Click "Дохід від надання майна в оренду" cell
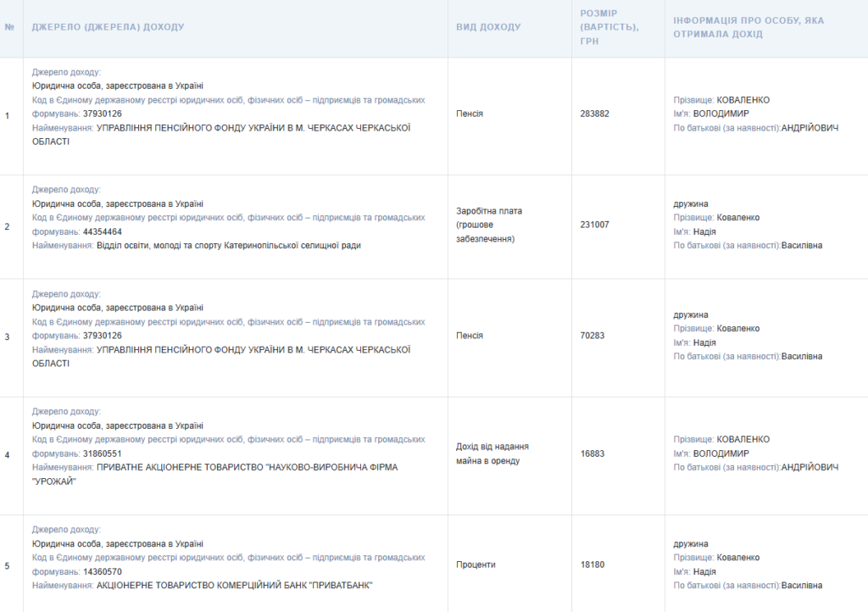Screen dimensions: 868x612 coord(492,453)
